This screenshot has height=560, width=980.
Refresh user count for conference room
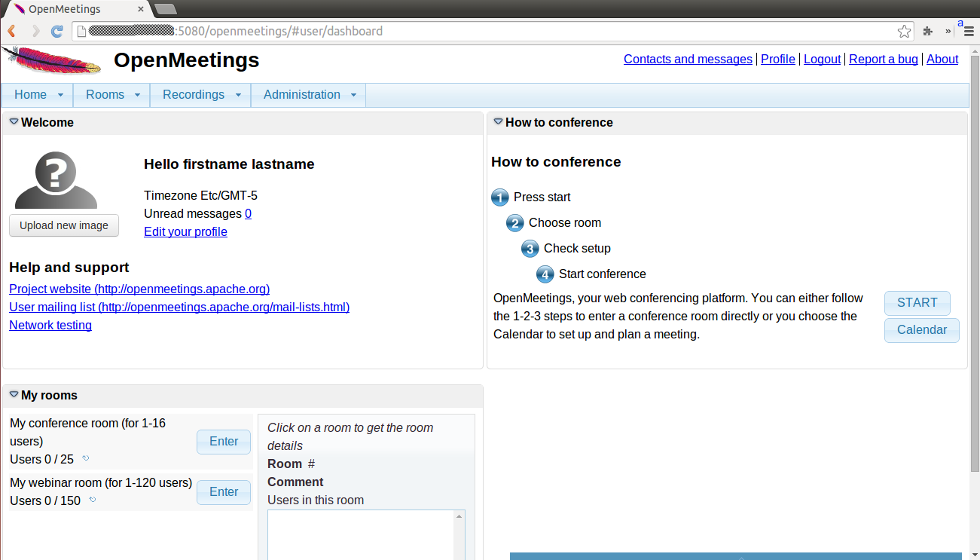[x=86, y=458]
